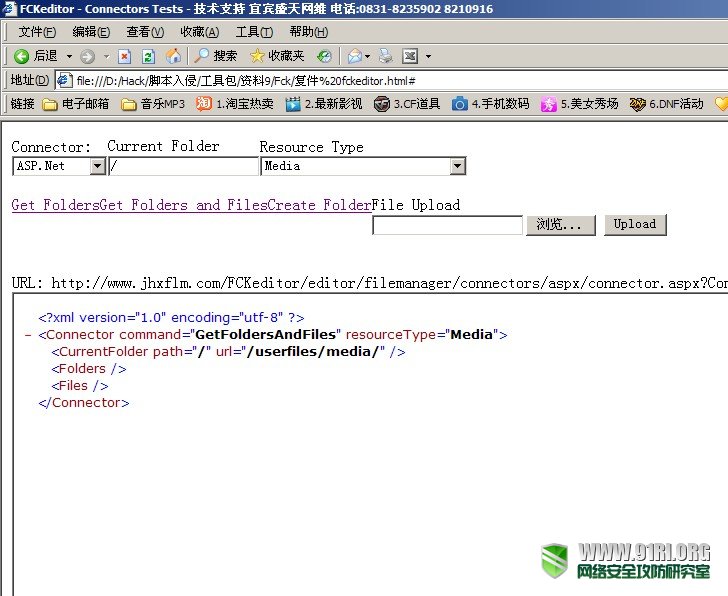Click the toolbar icon right of Print
Image resolution: width=728 pixels, height=596 pixels.
(410, 56)
